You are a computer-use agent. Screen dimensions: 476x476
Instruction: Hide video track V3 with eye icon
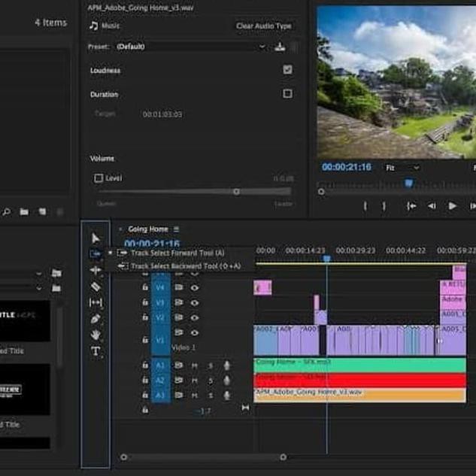tap(195, 302)
